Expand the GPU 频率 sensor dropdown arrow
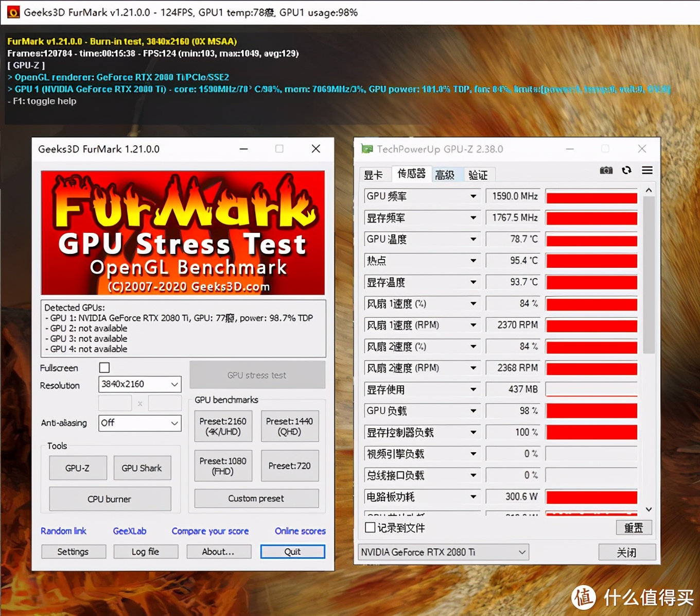Viewport: 700px width, 616px height. [x=473, y=196]
